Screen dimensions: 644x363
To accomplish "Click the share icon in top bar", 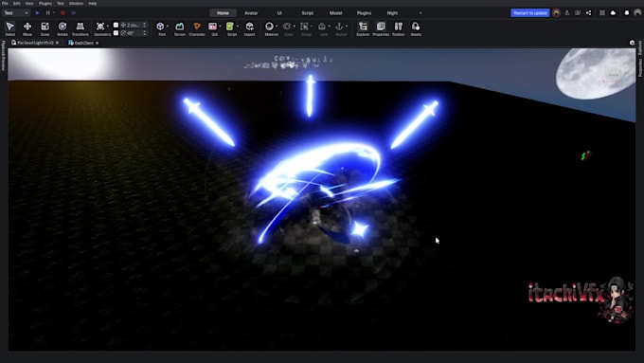I will [x=588, y=13].
